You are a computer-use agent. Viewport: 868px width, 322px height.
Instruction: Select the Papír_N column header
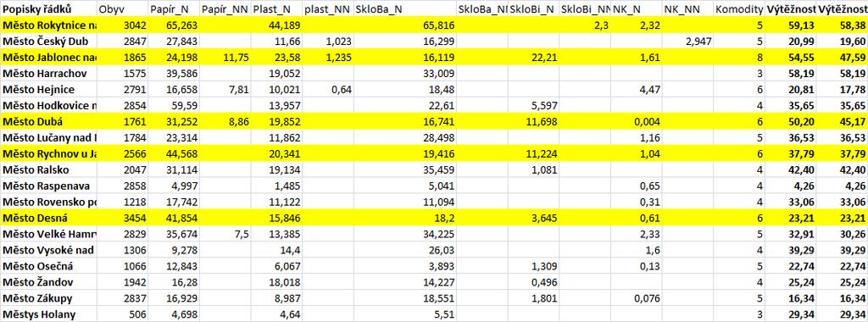[x=174, y=8]
